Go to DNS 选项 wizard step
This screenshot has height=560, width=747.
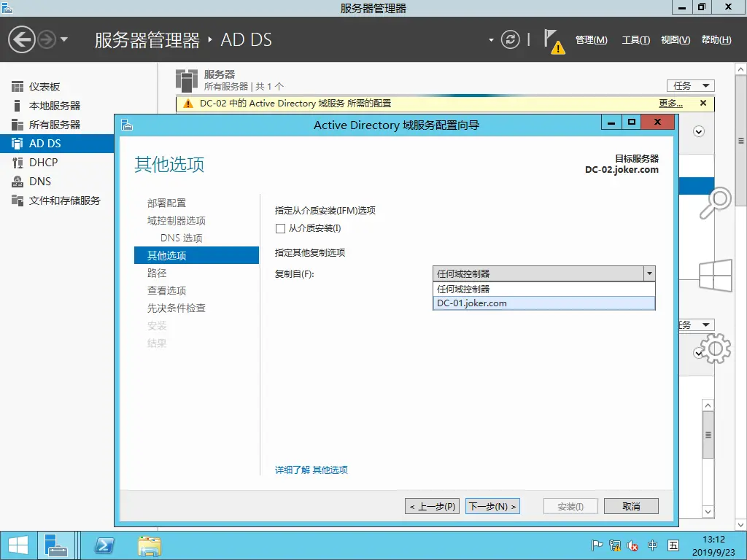[x=182, y=238]
